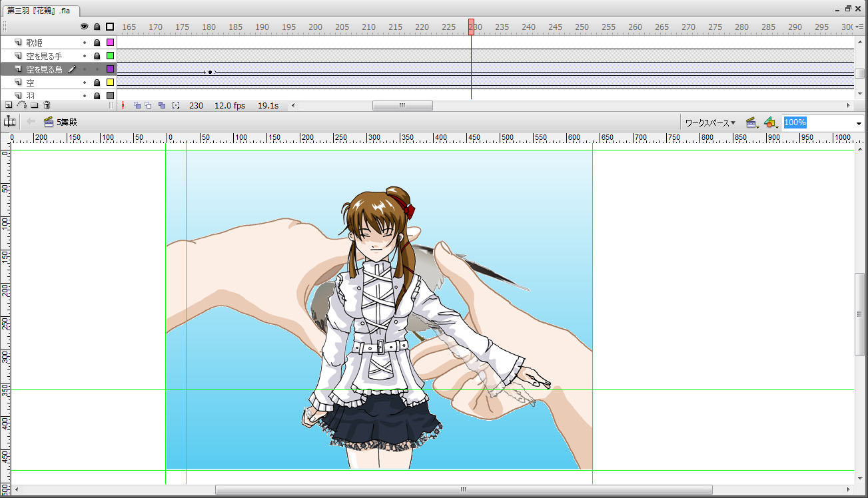The height and width of the screenshot is (498, 868).
Task: Click the Delete Layer trash icon
Action: click(x=47, y=105)
